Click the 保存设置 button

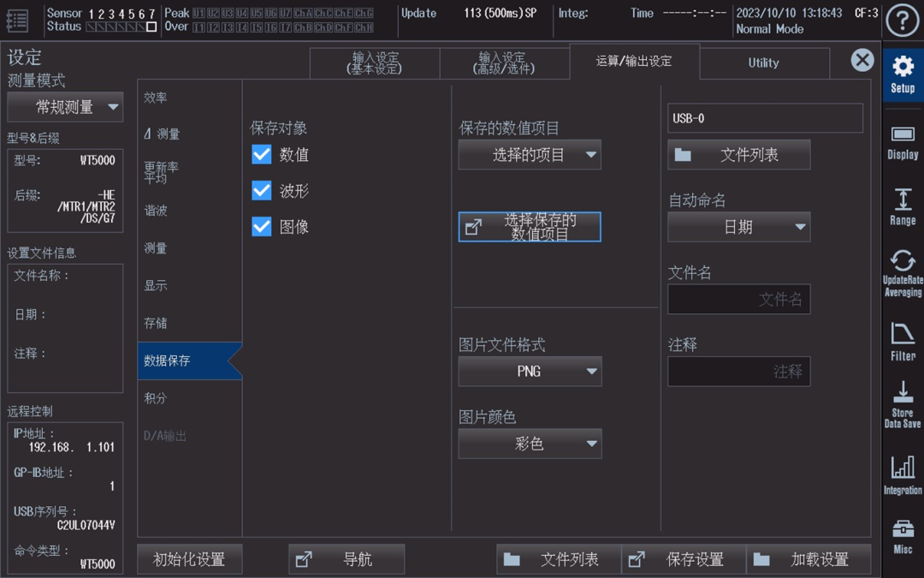(684, 558)
